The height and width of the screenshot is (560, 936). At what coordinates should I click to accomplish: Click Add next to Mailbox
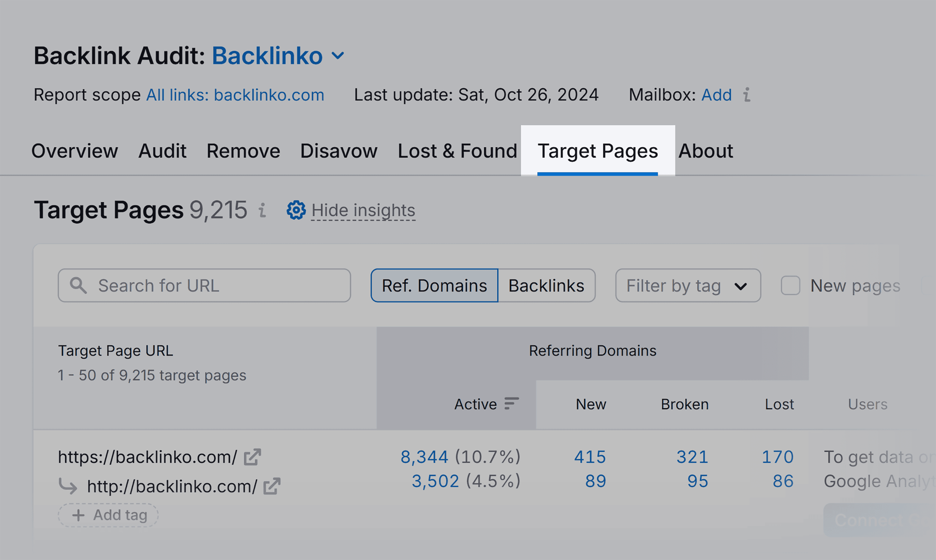click(x=716, y=95)
